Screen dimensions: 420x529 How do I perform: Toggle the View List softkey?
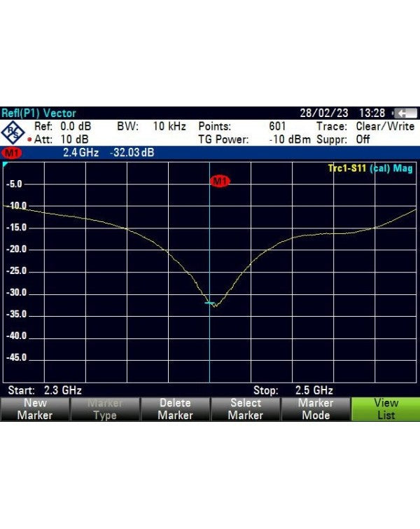[x=385, y=409]
